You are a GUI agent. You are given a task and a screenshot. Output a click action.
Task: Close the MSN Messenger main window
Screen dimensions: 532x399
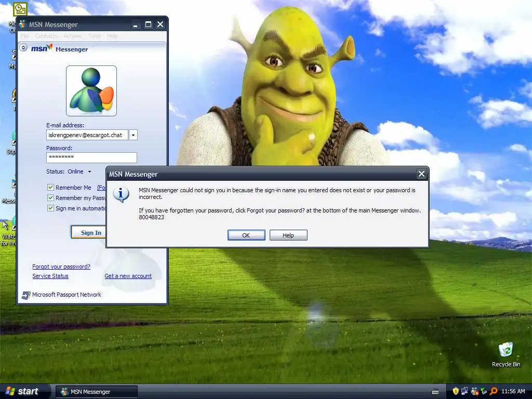pos(160,24)
